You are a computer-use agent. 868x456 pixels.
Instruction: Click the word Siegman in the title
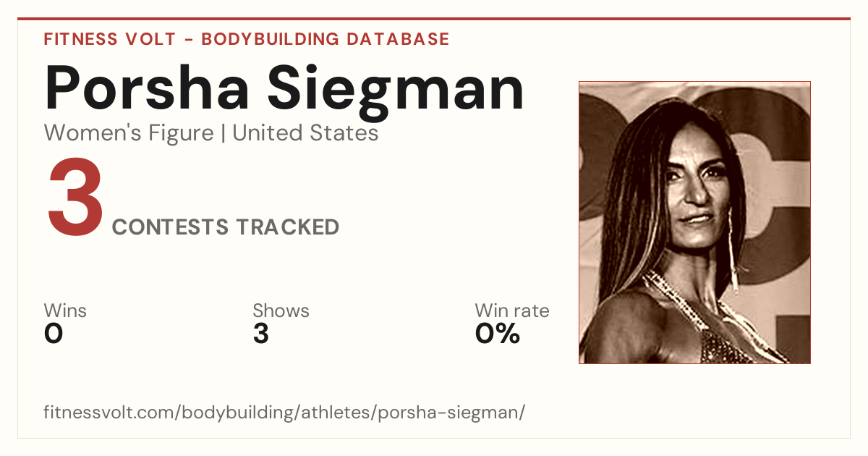coord(395,88)
